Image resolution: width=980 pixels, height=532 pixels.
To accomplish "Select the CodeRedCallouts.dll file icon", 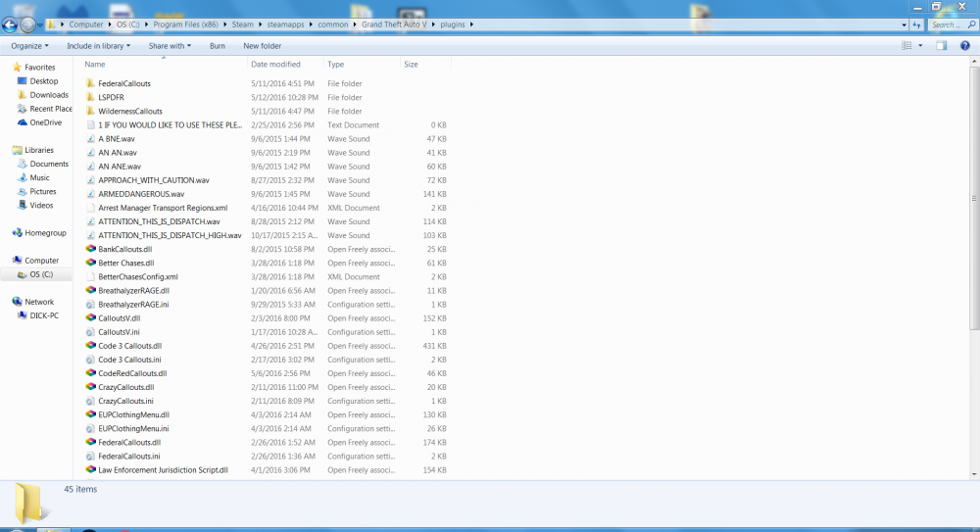I will click(x=90, y=373).
